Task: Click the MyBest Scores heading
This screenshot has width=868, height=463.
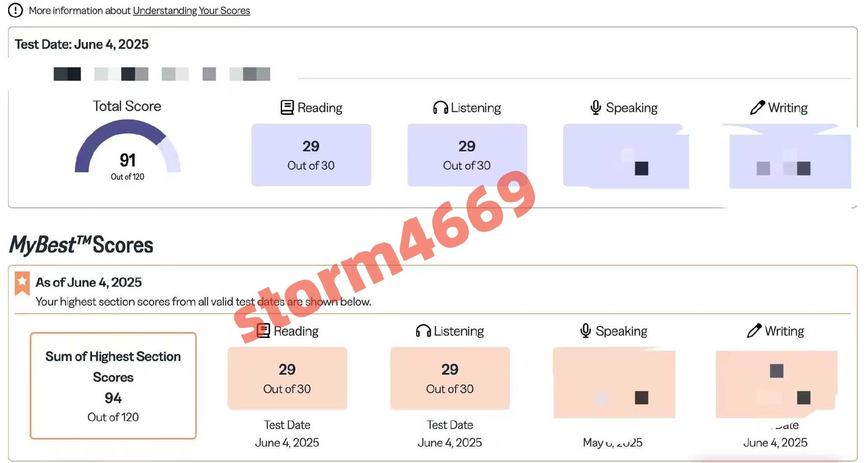Action: click(81, 245)
